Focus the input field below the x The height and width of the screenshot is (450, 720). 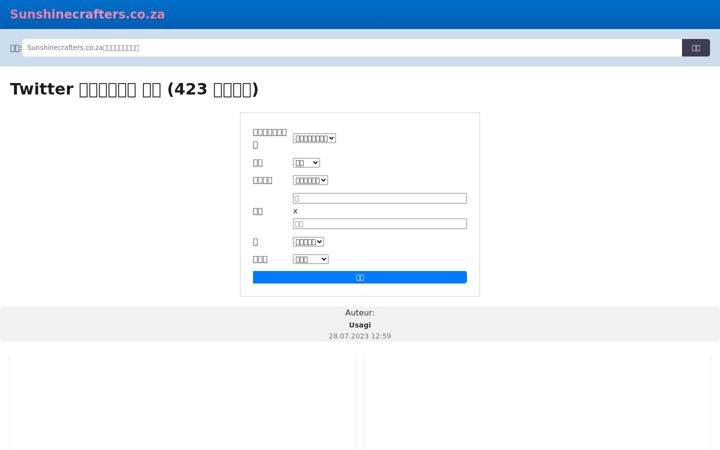tap(380, 224)
